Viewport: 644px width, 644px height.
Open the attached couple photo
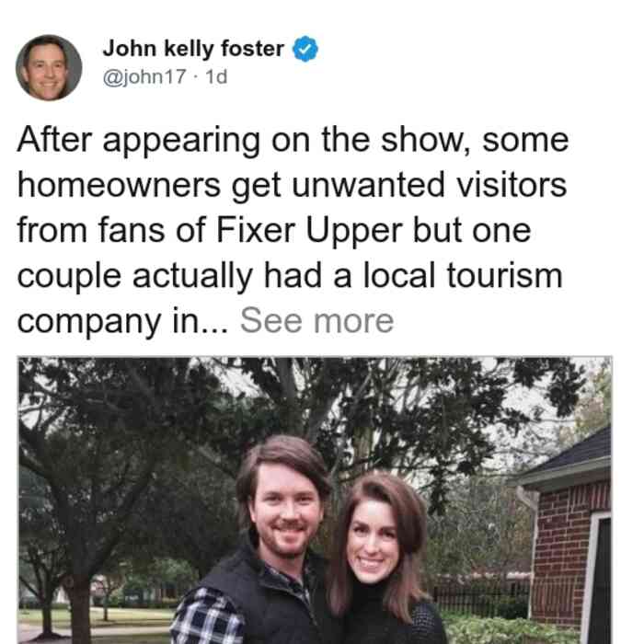coord(315,500)
